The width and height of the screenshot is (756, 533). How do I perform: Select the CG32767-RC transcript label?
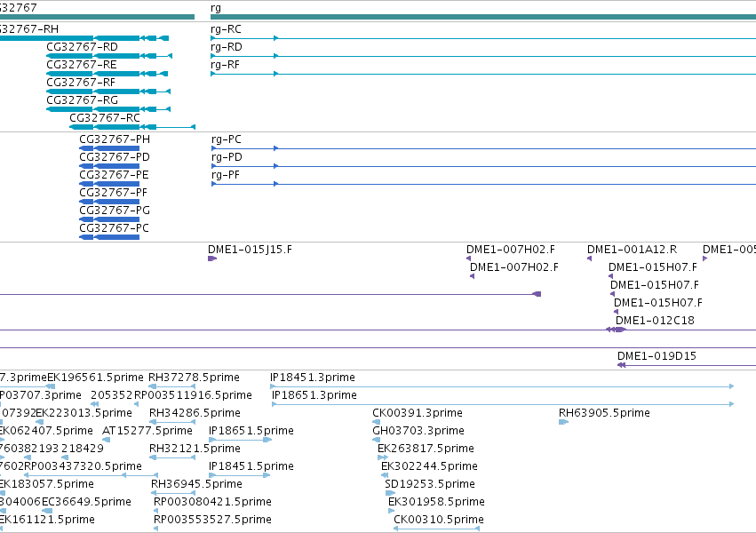tap(105, 118)
